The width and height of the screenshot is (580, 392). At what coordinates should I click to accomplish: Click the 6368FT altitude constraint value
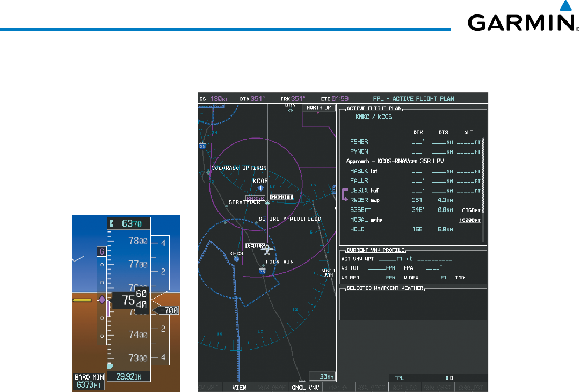[471, 210]
